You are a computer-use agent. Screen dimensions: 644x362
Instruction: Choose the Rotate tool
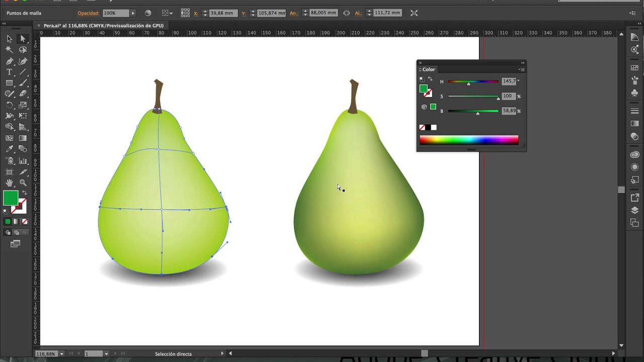point(9,105)
